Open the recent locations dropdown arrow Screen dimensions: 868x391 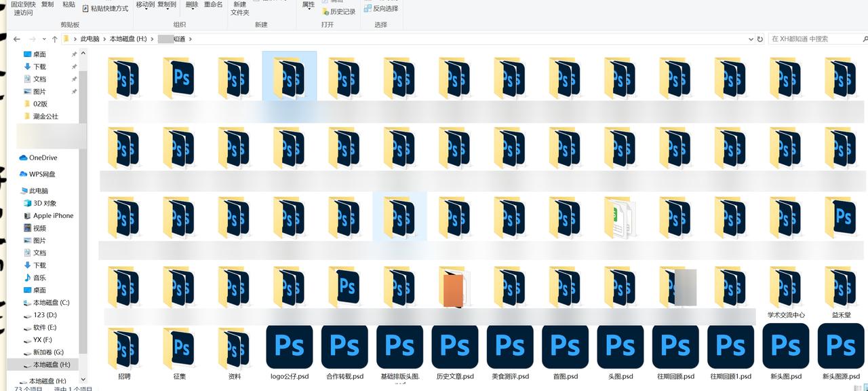point(44,39)
